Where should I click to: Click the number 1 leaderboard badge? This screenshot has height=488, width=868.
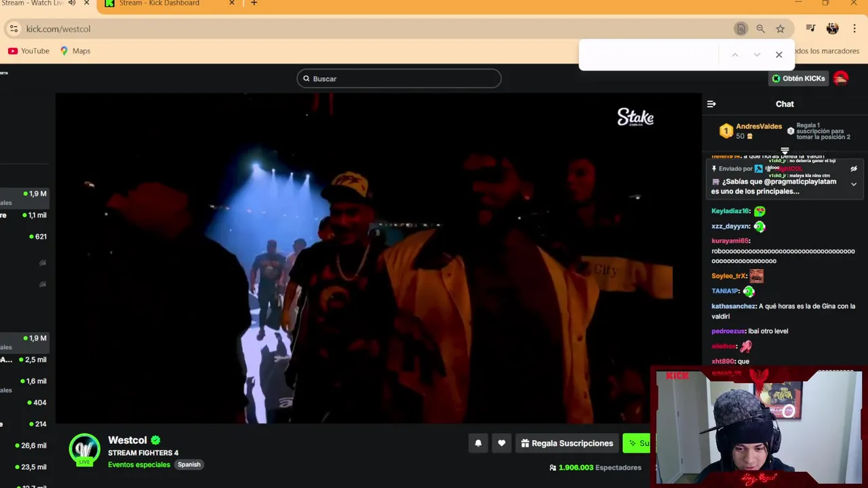[726, 131]
